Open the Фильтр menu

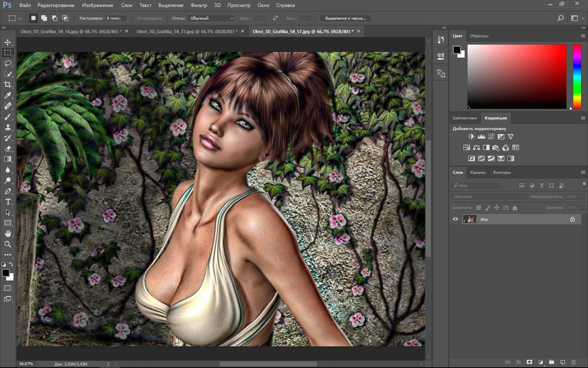click(199, 5)
